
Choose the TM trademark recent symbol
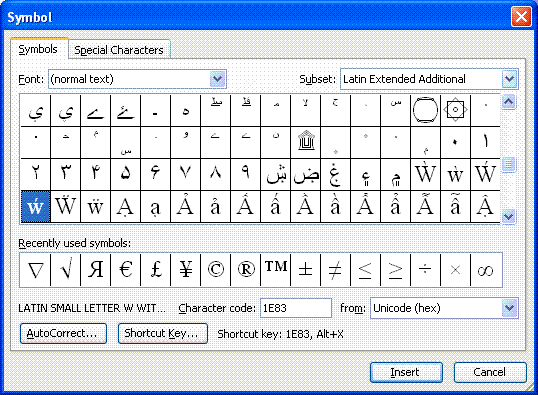pyautogui.click(x=276, y=270)
